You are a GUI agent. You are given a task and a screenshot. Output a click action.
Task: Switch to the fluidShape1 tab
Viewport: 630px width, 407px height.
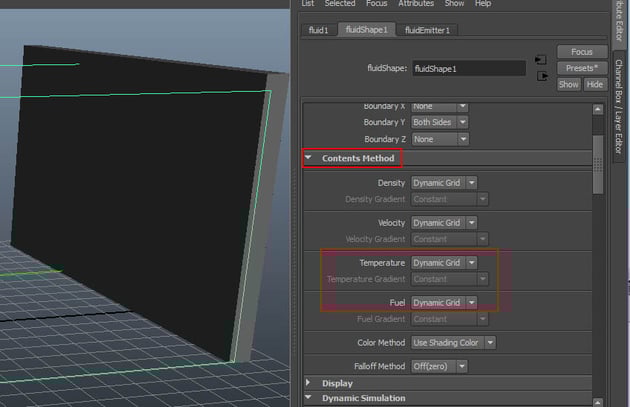click(x=366, y=30)
